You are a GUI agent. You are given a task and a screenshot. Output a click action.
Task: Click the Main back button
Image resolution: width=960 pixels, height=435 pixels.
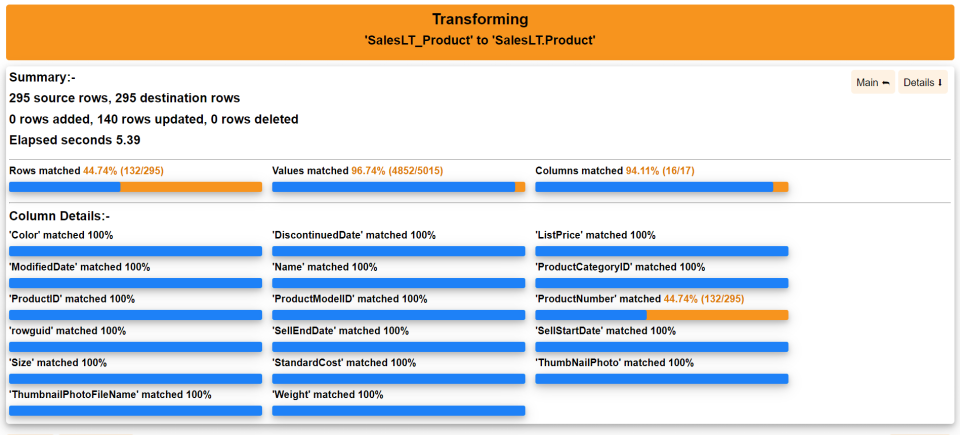[x=873, y=83]
